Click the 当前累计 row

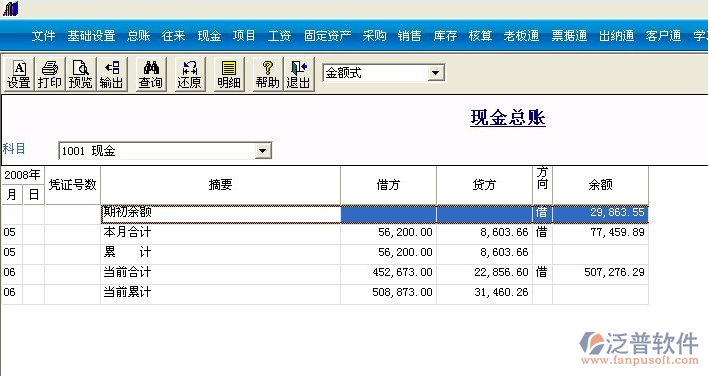pyautogui.click(x=325, y=292)
